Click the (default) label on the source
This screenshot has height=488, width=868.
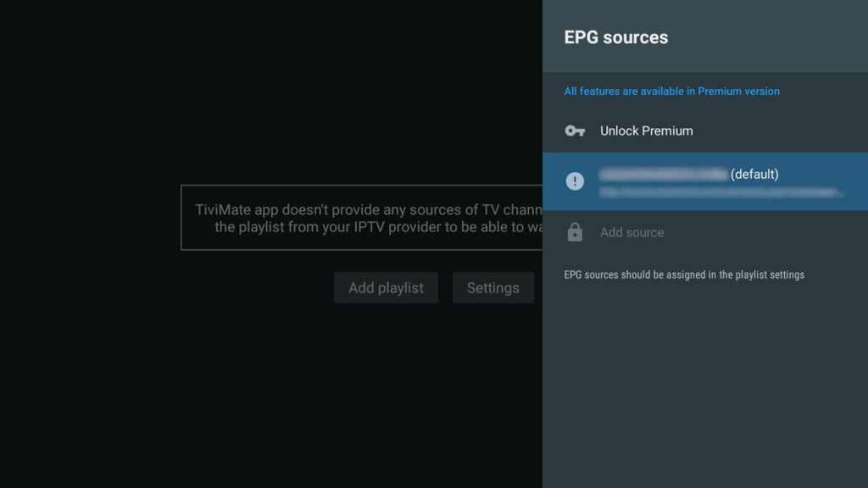click(754, 174)
